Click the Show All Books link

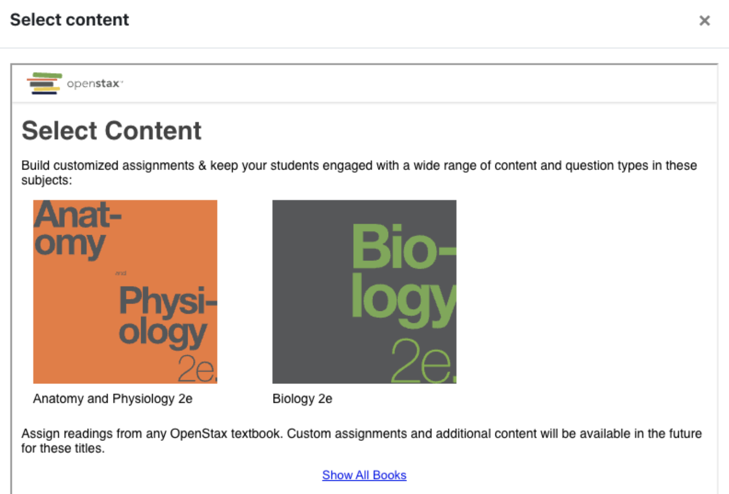[364, 475]
